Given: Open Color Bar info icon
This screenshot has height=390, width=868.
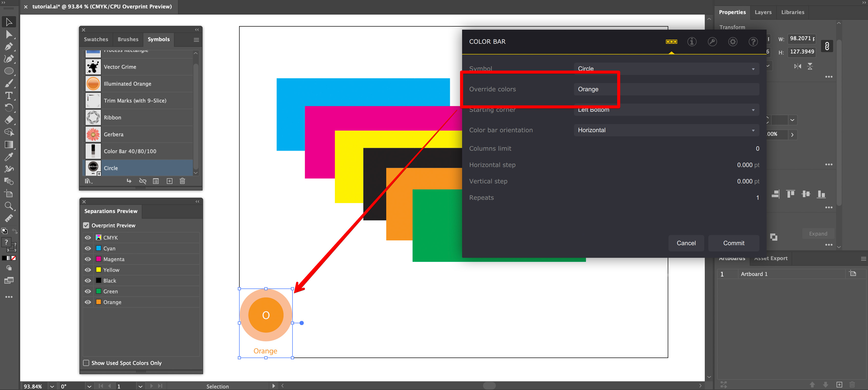Looking at the screenshot, I should coord(692,41).
